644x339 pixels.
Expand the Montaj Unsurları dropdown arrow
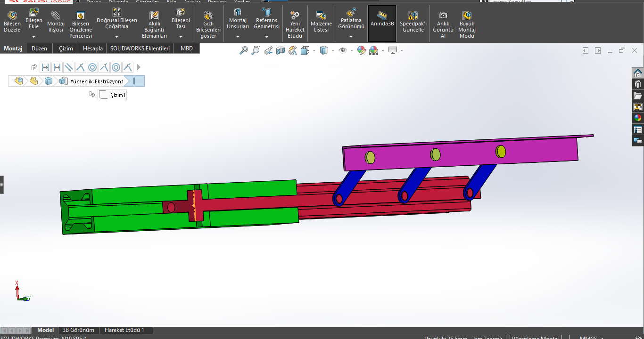(238, 37)
